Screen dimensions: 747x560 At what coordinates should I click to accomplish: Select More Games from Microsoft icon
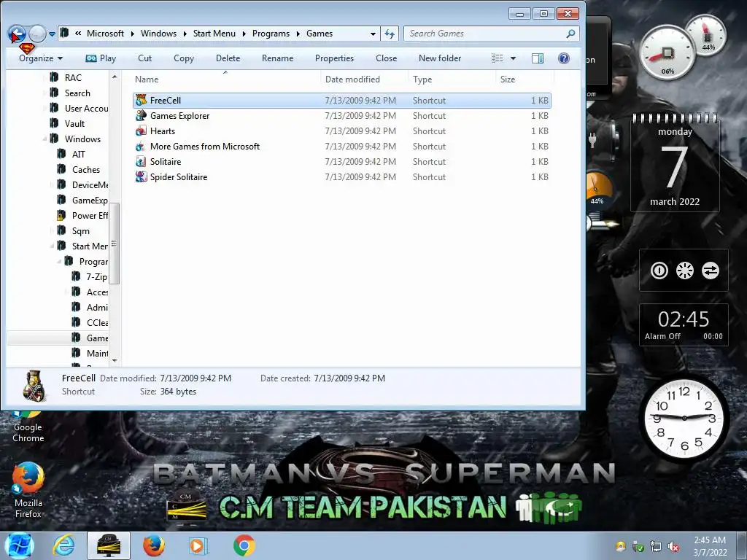click(x=141, y=146)
